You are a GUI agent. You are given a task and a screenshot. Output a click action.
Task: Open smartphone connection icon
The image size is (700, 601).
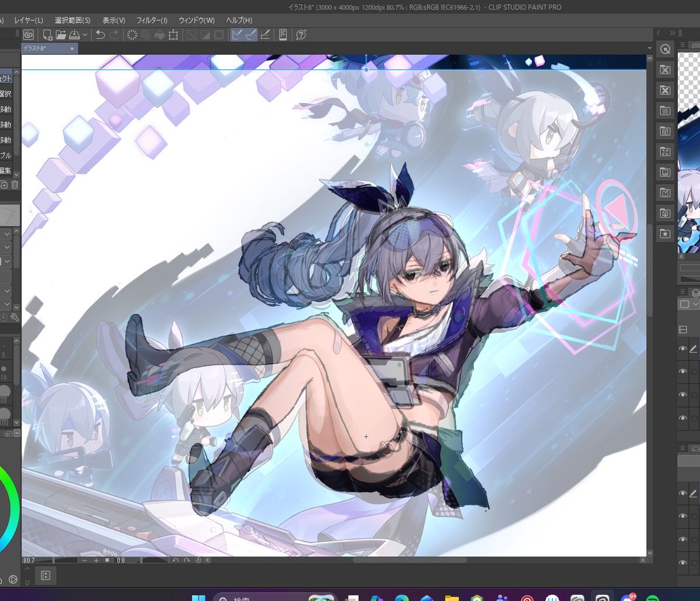point(283,35)
